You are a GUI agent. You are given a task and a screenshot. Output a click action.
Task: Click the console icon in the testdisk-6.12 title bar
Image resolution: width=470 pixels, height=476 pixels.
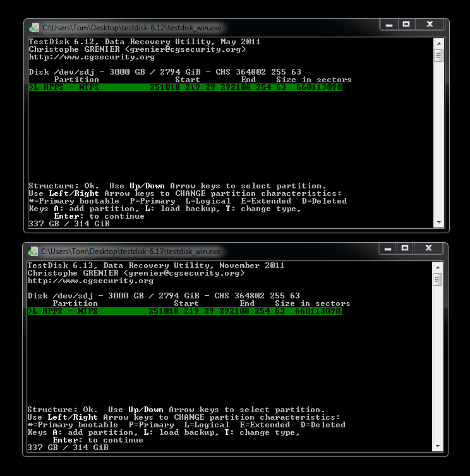34,27
